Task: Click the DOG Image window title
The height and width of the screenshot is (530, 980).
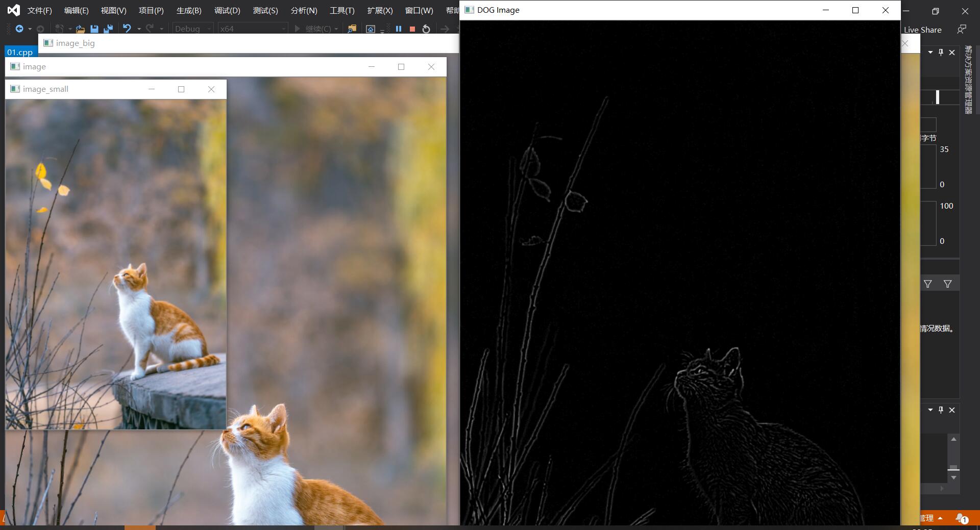Action: [x=498, y=10]
